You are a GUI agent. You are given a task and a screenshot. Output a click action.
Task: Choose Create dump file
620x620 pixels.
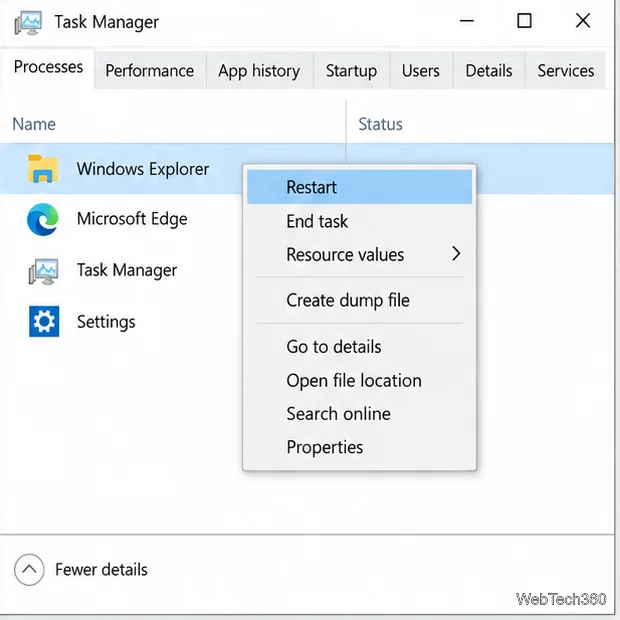(359, 300)
